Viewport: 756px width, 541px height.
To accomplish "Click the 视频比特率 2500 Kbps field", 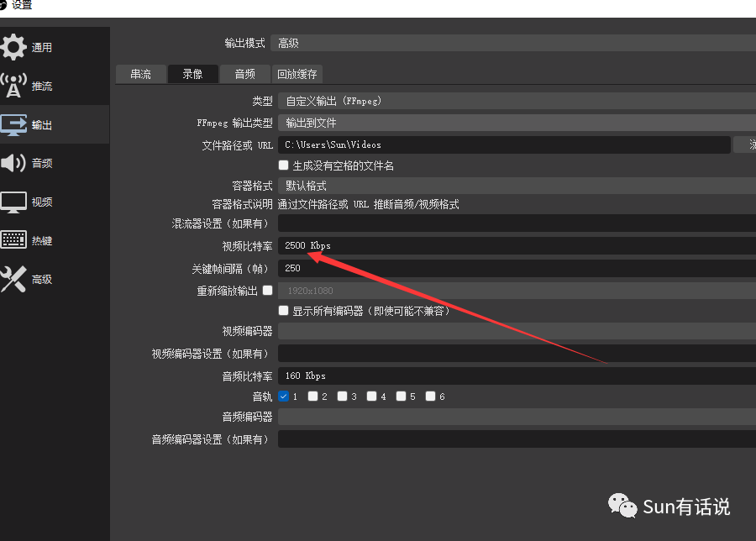I will coord(517,245).
